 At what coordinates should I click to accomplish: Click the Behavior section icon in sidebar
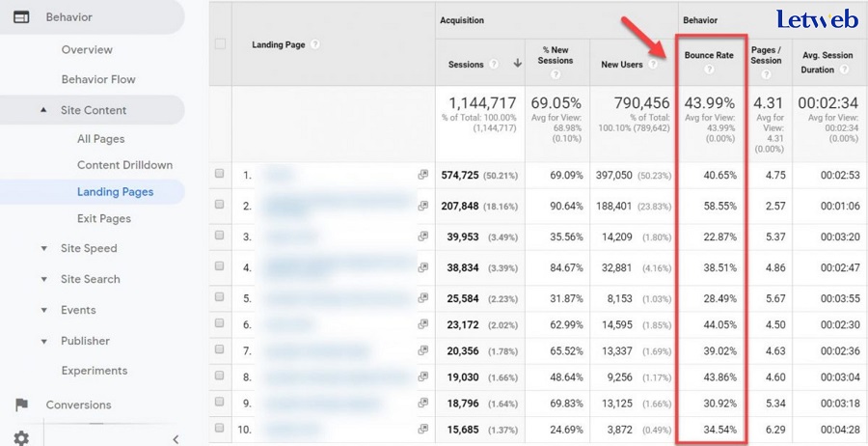point(21,17)
